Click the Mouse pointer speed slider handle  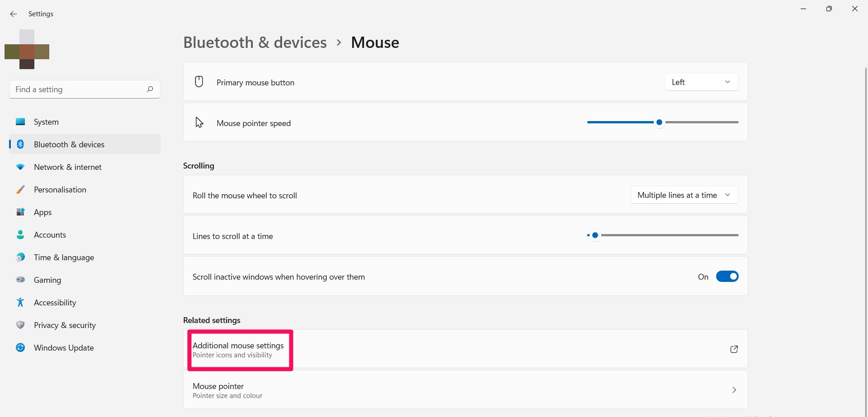(x=659, y=122)
